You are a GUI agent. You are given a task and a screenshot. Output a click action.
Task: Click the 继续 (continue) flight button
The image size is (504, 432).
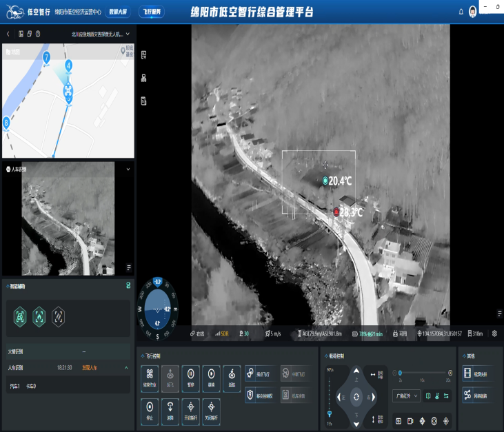(x=211, y=376)
